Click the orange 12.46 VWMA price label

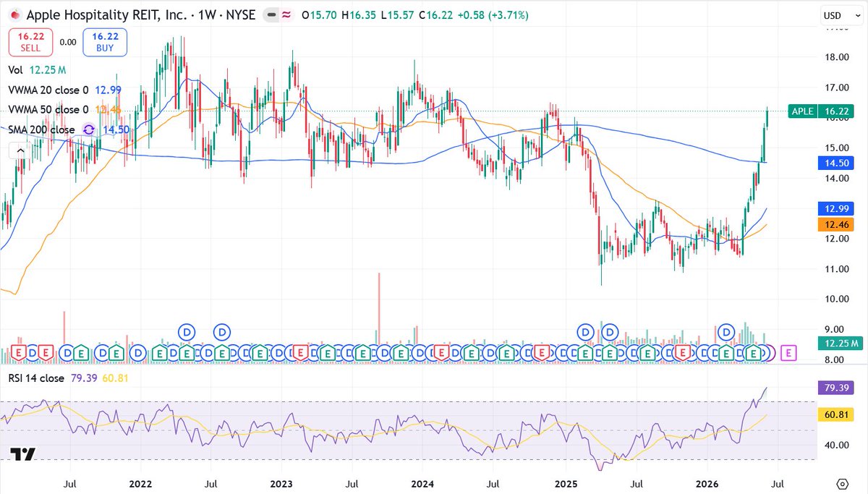click(837, 225)
